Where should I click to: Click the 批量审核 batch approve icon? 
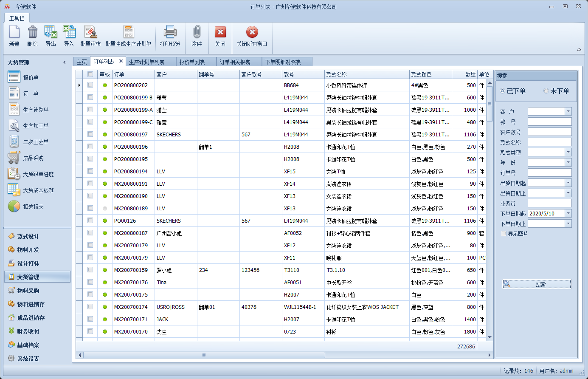90,32
